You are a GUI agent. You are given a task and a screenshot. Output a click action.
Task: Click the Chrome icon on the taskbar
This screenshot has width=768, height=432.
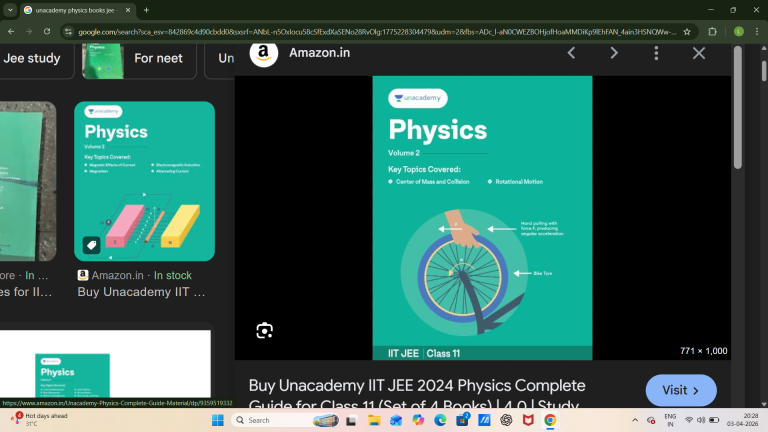(x=550, y=420)
